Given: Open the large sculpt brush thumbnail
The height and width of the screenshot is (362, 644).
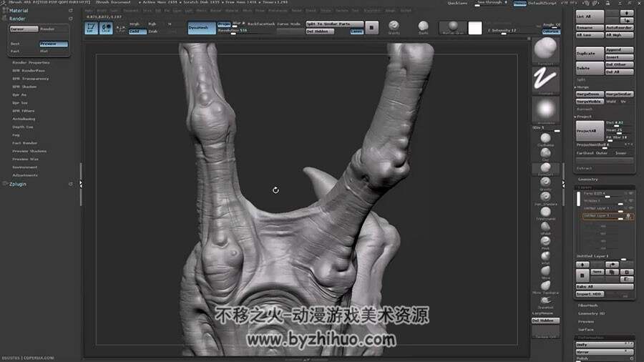Looking at the screenshot, I should click(x=545, y=50).
